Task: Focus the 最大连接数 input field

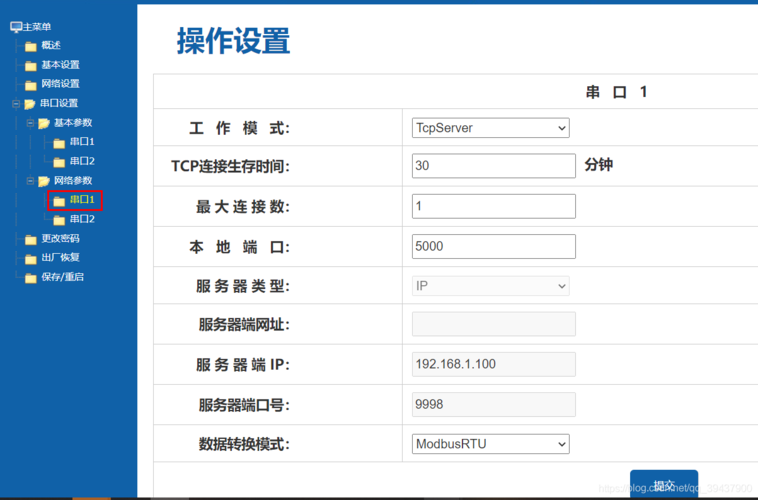Action: tap(494, 206)
